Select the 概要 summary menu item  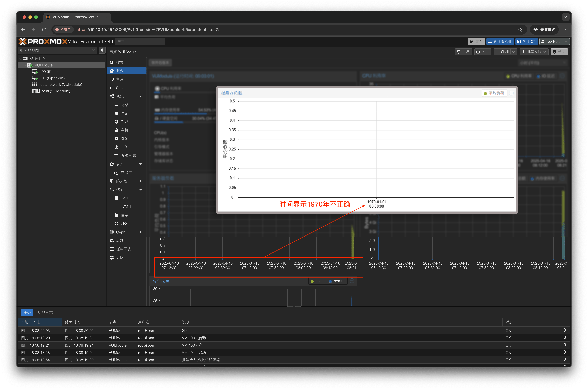coord(120,71)
